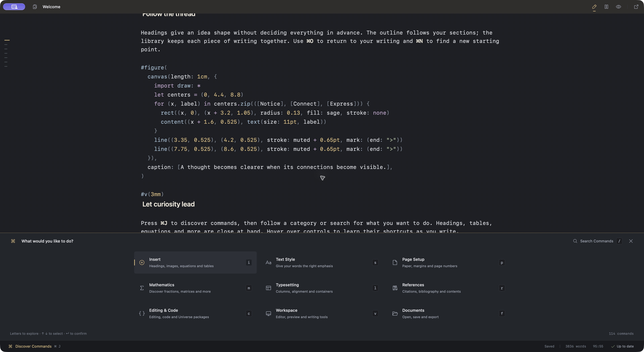Click the Search Commands field
This screenshot has height=352, width=644.
click(597, 241)
